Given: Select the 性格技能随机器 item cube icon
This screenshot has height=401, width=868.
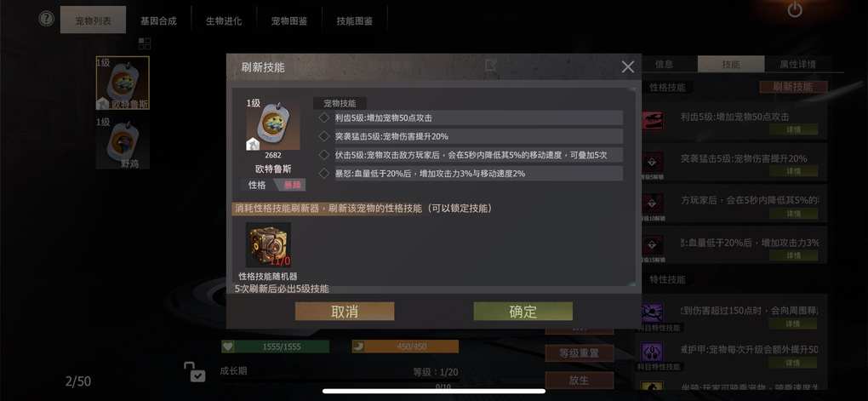Looking at the screenshot, I should (x=268, y=245).
